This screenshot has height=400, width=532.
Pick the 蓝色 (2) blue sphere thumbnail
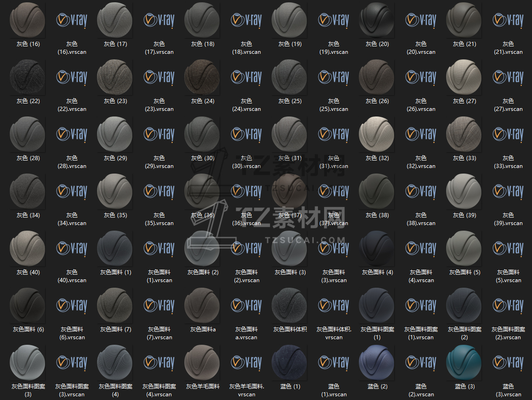click(x=376, y=362)
